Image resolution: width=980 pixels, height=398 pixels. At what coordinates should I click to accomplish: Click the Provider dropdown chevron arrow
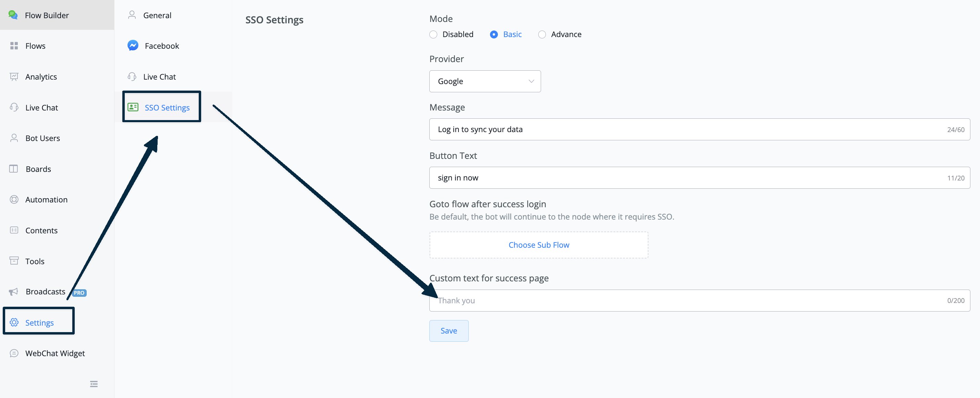531,81
